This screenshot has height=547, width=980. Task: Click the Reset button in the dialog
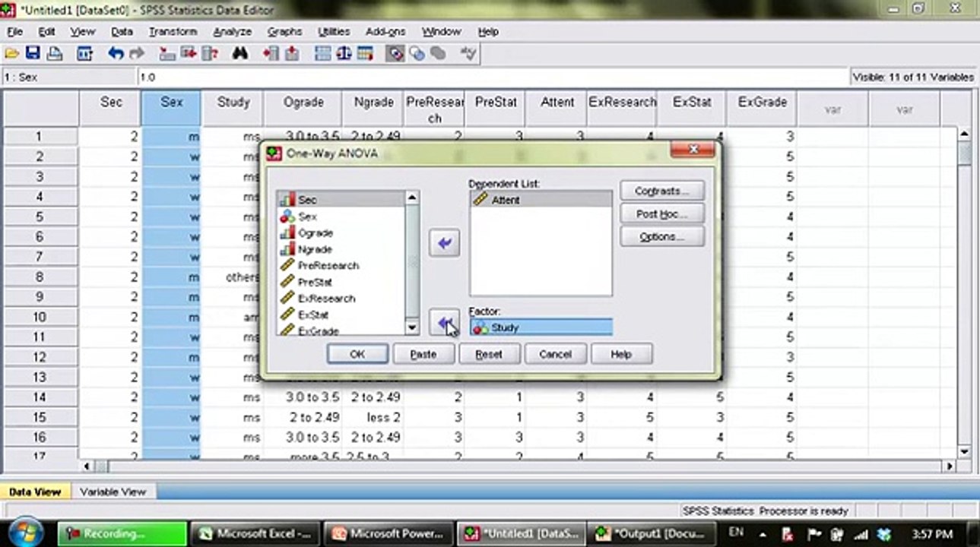(x=489, y=354)
